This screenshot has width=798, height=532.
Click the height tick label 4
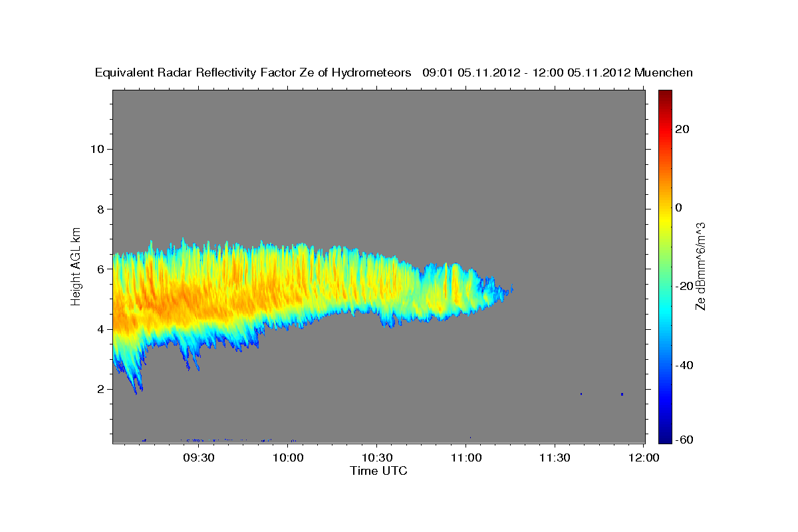[100, 329]
